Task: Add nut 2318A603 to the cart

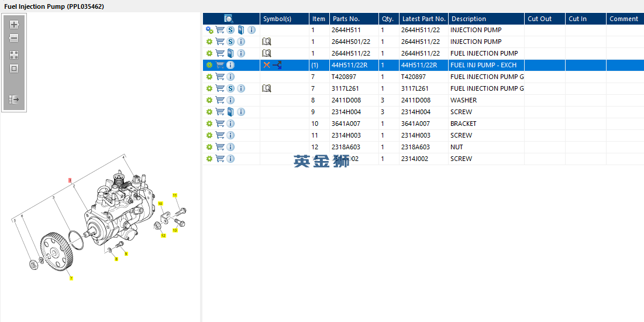Action: point(220,147)
